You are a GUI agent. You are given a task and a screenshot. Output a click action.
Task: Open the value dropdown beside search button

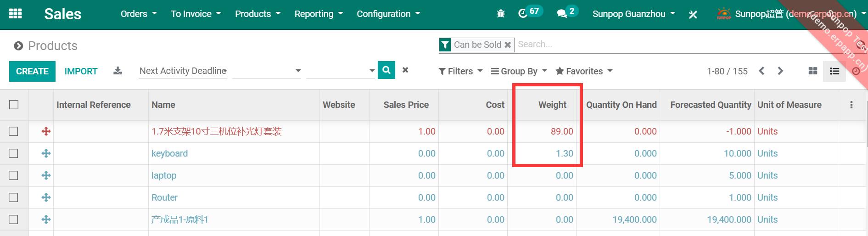point(341,71)
